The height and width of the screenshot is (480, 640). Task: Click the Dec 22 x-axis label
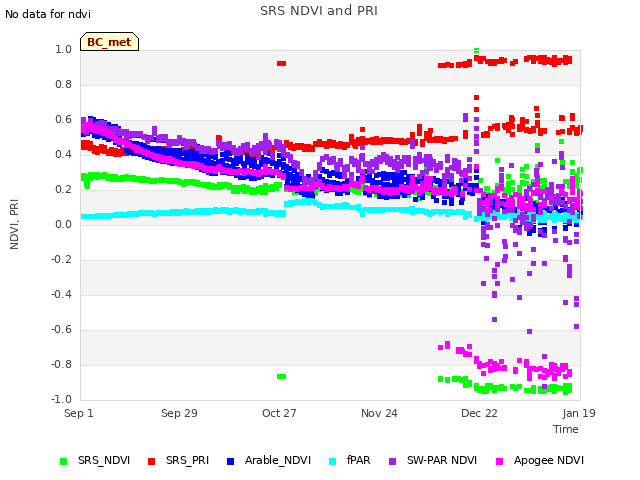tap(479, 413)
